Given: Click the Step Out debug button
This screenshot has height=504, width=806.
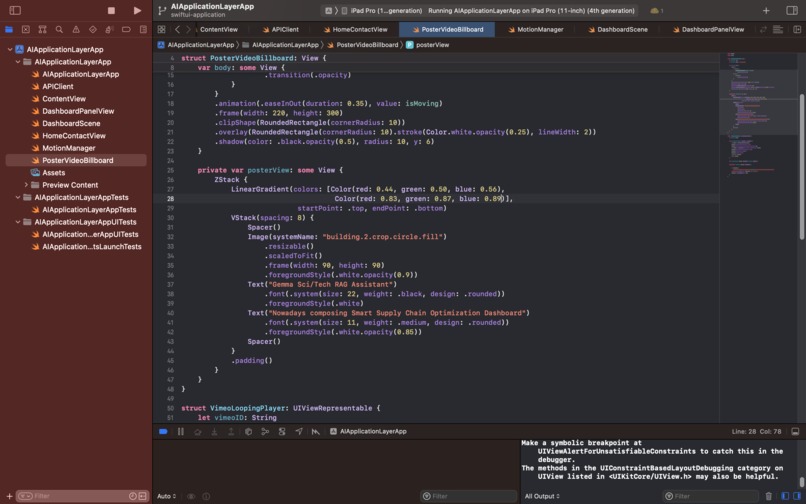Looking at the screenshot, I should 231,431.
